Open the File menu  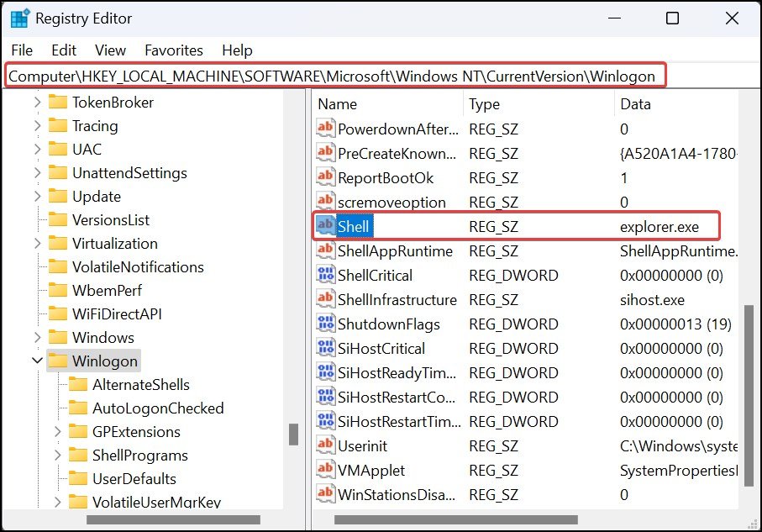coord(22,50)
